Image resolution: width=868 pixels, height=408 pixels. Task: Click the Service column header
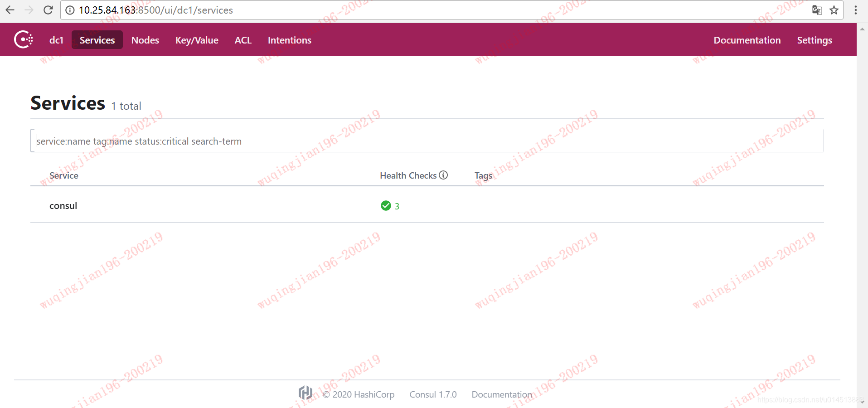(64, 175)
